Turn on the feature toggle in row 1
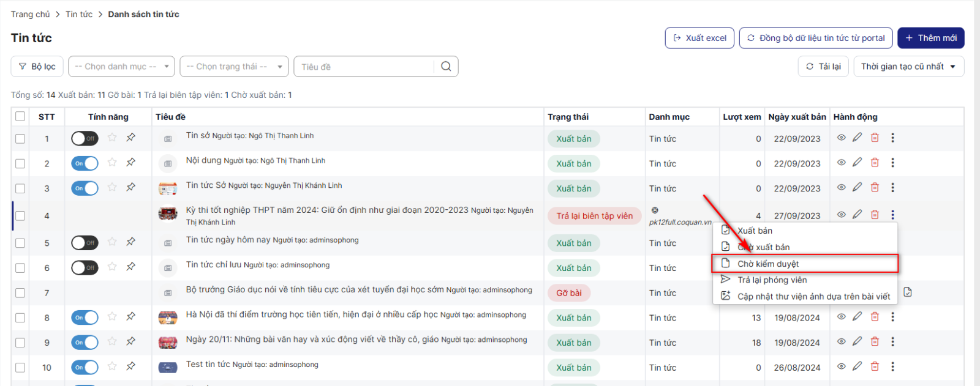Image resolution: width=980 pixels, height=386 pixels. [x=85, y=138]
